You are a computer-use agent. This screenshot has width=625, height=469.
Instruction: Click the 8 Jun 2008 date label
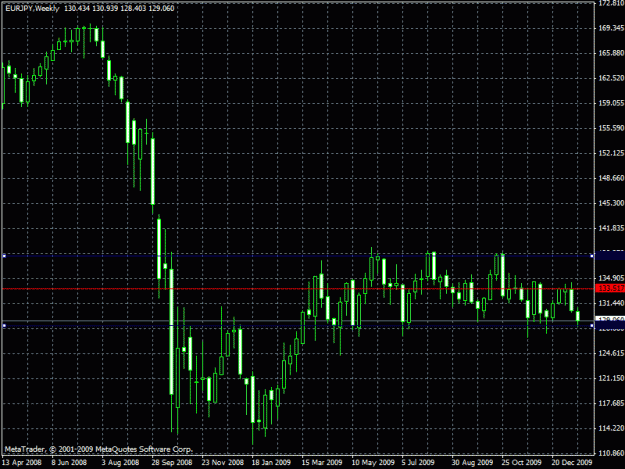pos(69,463)
